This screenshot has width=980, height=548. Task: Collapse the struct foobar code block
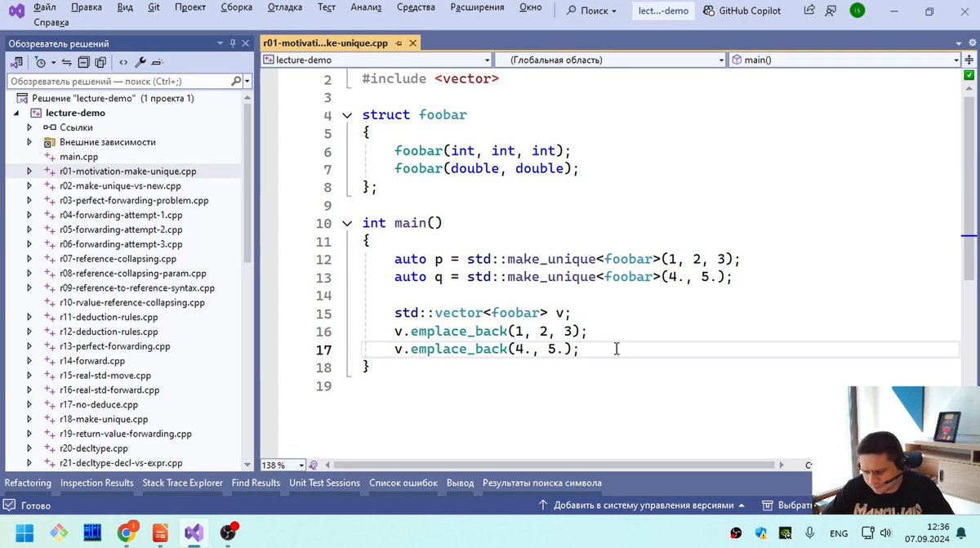(x=347, y=115)
